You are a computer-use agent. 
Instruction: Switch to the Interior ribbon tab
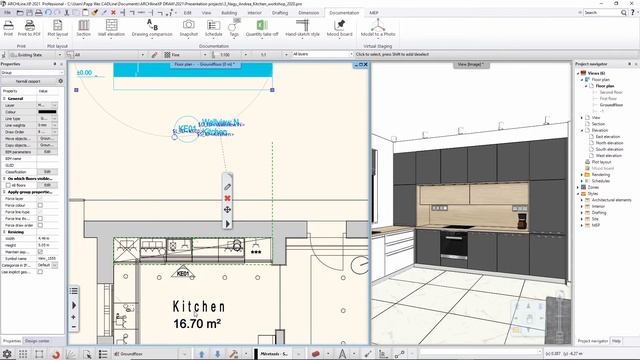[x=254, y=13]
